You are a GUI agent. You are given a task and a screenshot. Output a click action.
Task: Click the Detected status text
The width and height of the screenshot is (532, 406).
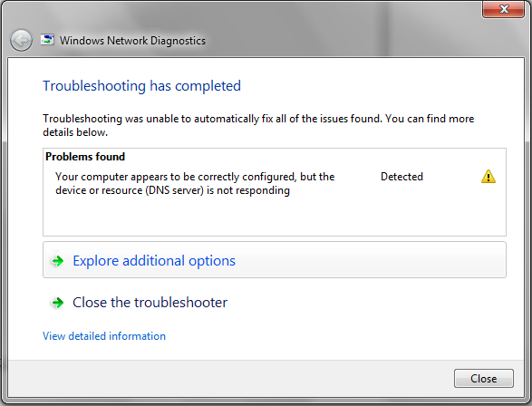tap(401, 177)
